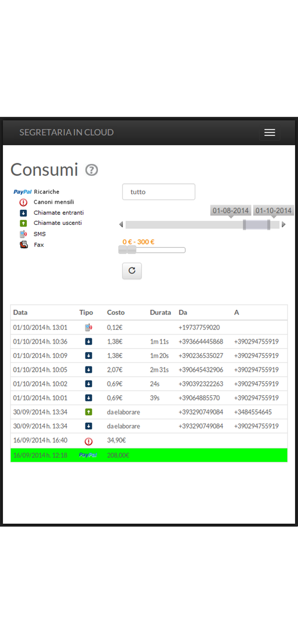Open the hamburger navigation menu
Viewport: 298px width, 644px height.
[x=269, y=132]
